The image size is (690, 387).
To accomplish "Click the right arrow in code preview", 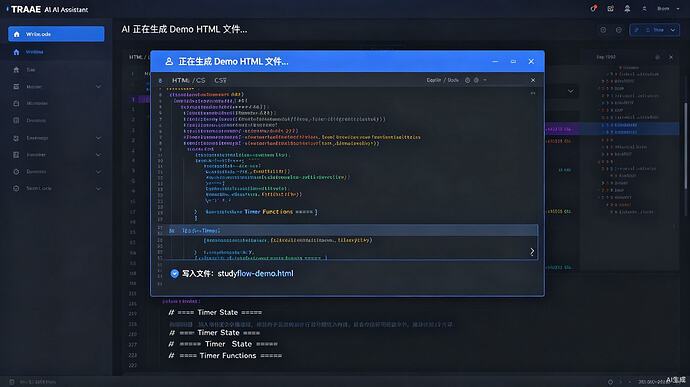I will (x=532, y=251).
